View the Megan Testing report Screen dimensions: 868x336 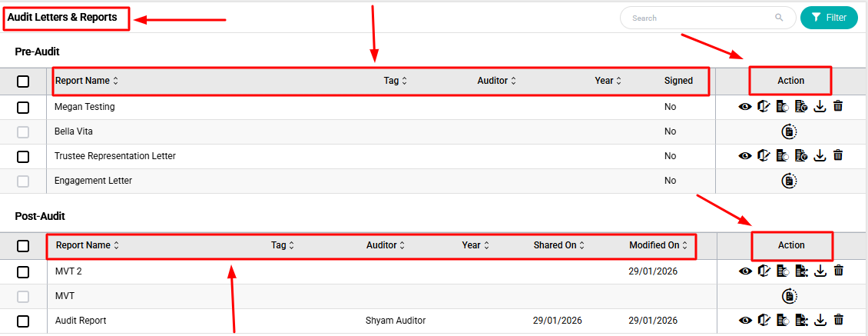(744, 107)
